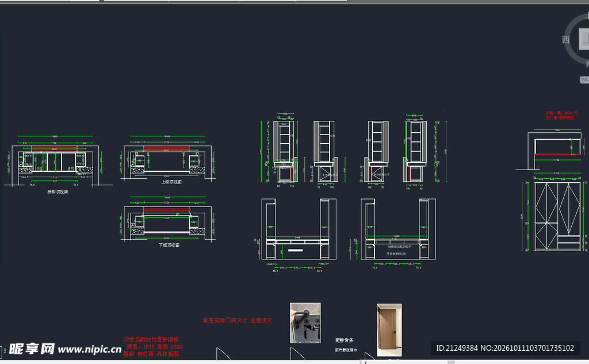
Task: Select the 上柜顶视图 drawing label
Action: 171,182
